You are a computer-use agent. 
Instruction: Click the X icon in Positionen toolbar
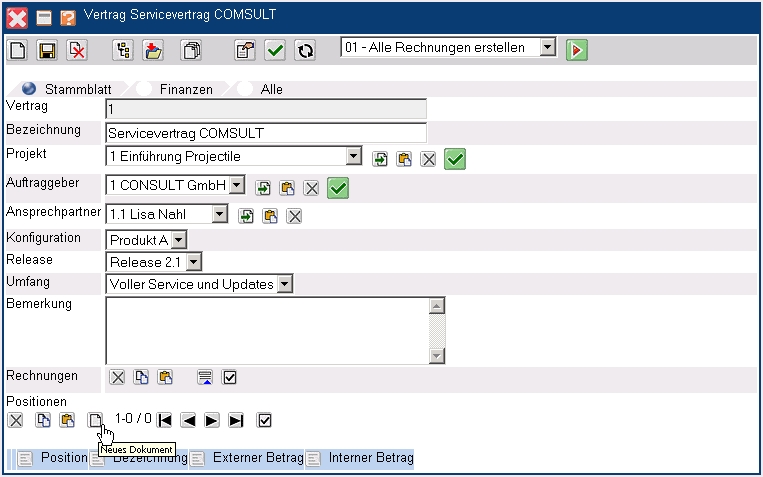16,420
